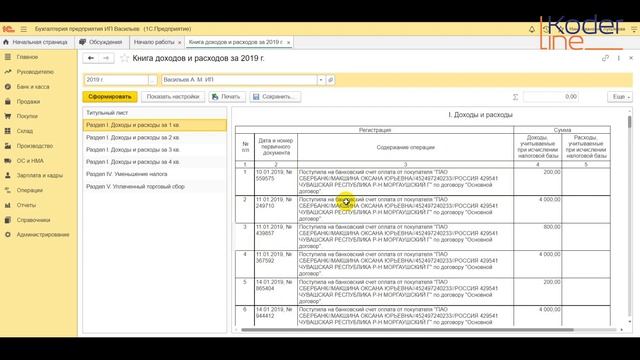Open the organization card icon
The image size is (640, 360).
pos(331,80)
